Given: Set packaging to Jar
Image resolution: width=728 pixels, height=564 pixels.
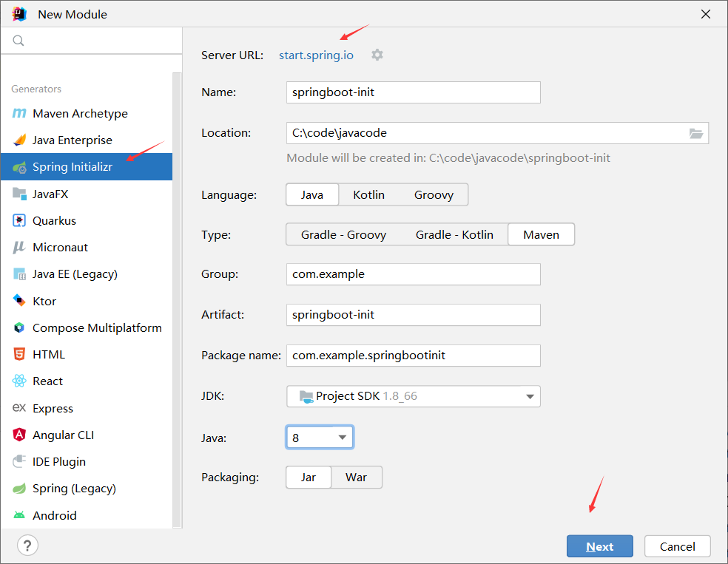Looking at the screenshot, I should tap(309, 478).
